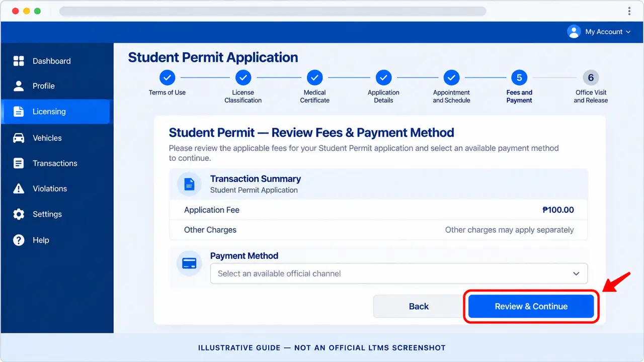This screenshot has width=644, height=362.
Task: Go to the Appointment and Schedule step checkmark
Action: tap(451, 77)
